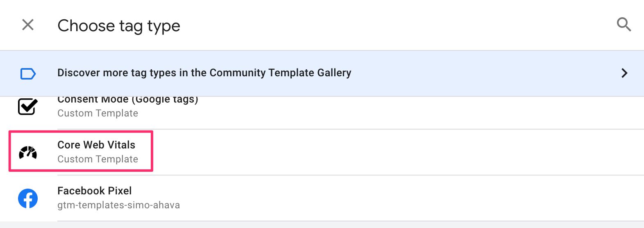Click Custom Template subtitle under Consent Mode
The image size is (644, 228).
click(98, 113)
